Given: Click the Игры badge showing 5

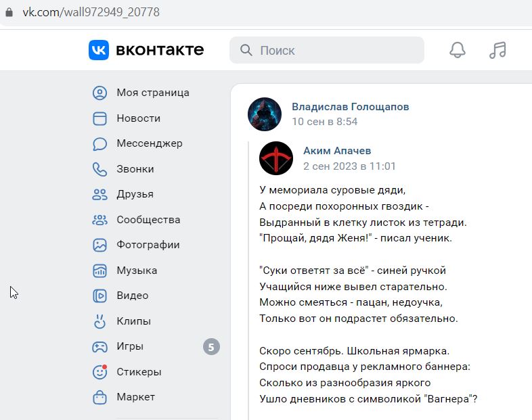Looking at the screenshot, I should click(211, 347).
